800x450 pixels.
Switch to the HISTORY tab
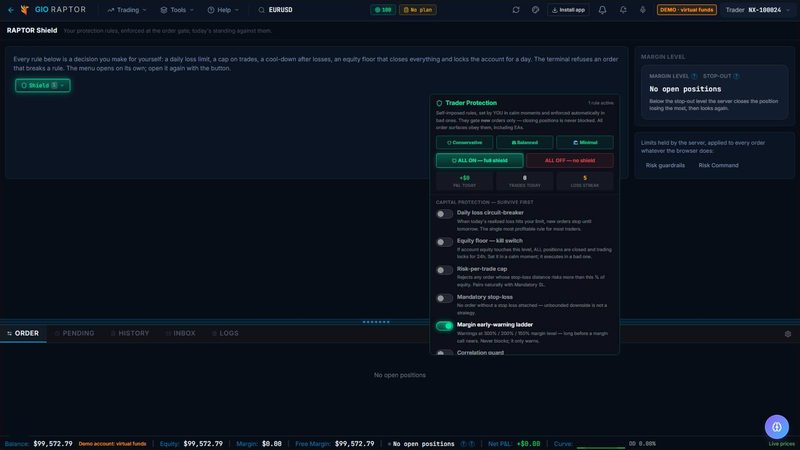[130, 333]
